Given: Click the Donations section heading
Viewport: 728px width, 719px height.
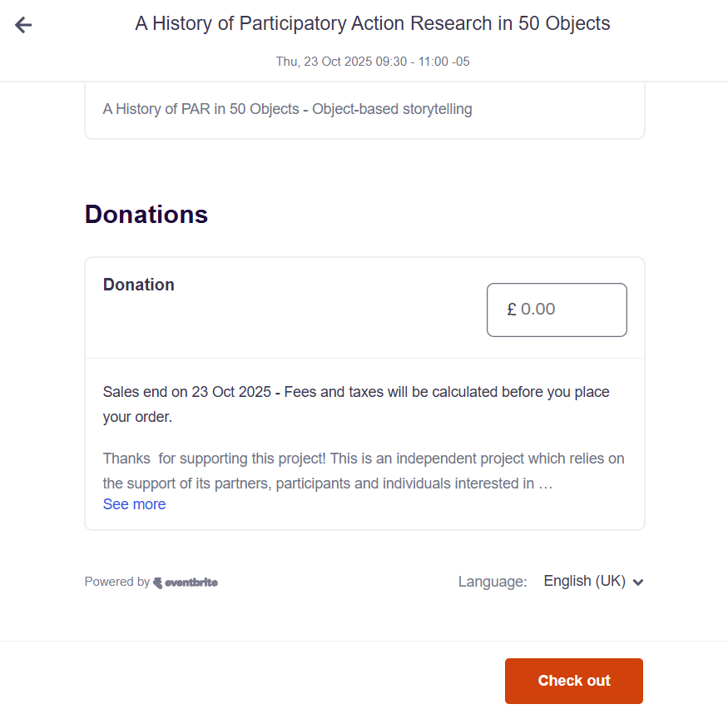Looking at the screenshot, I should tap(146, 215).
